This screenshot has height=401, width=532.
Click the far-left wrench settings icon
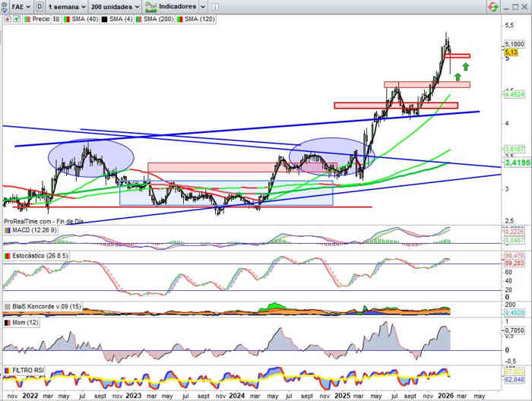point(4,6)
